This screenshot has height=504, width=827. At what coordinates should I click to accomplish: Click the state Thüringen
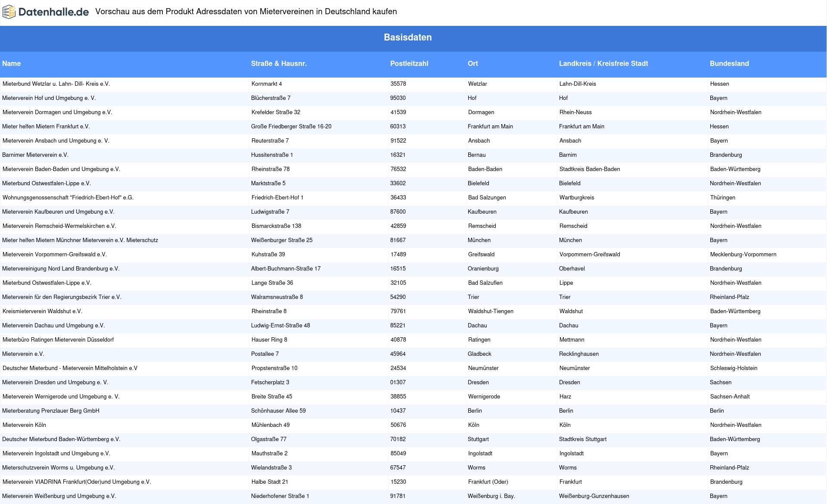(x=722, y=198)
